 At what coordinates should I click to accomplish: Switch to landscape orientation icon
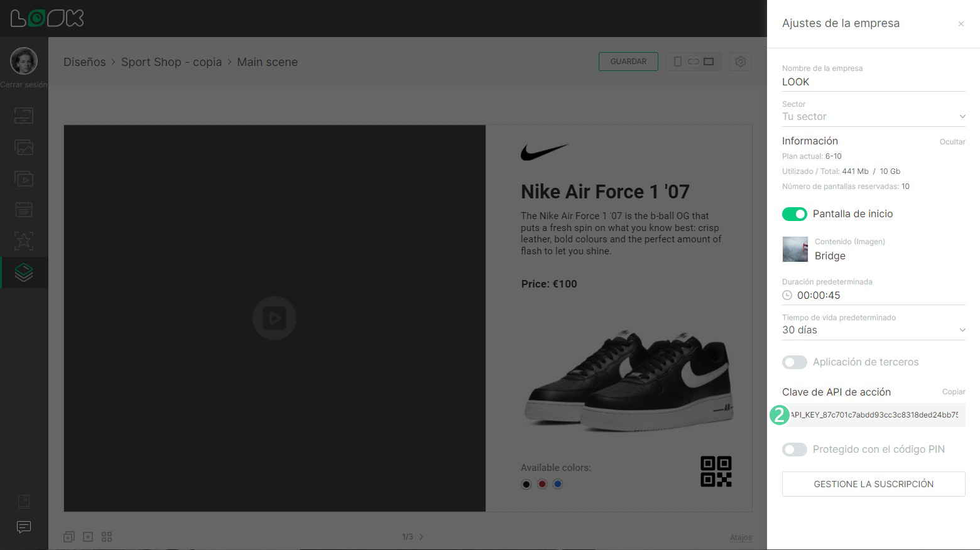[x=709, y=62]
